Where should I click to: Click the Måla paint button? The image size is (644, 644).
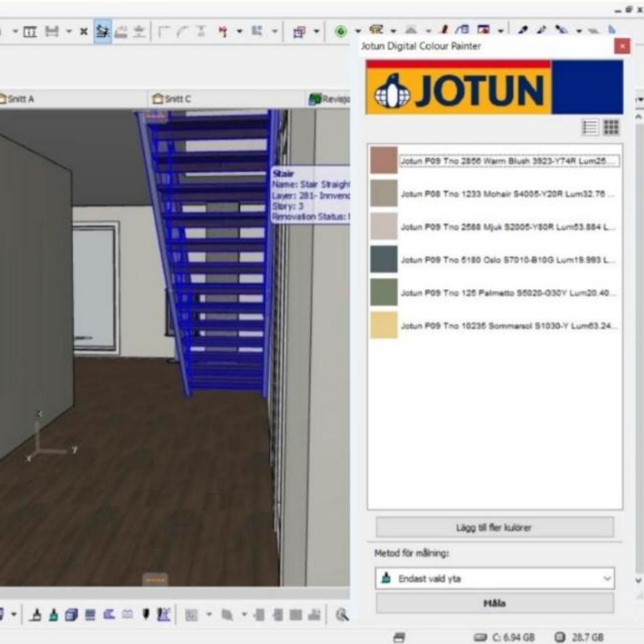494,603
